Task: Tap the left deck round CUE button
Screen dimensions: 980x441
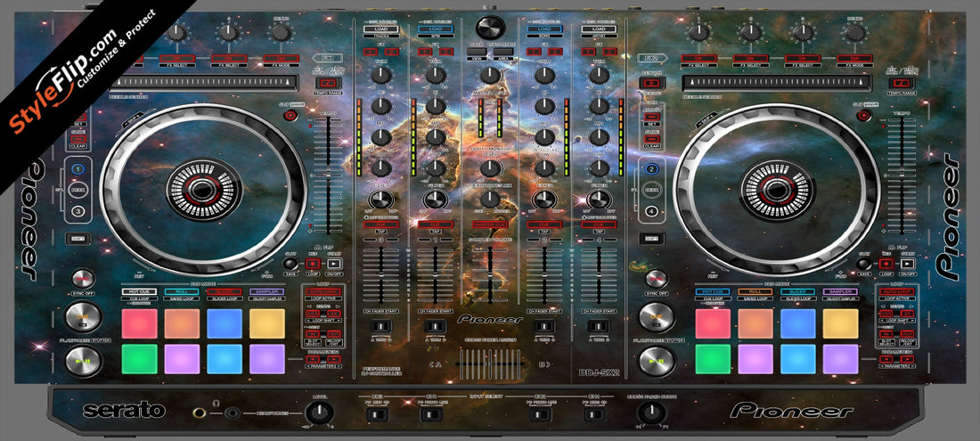Action: pyautogui.click(x=83, y=317)
